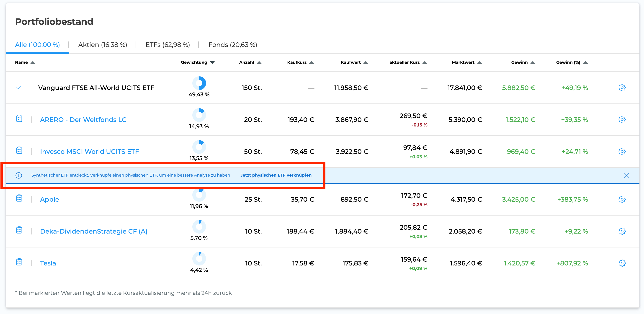
Task: Expand the Vanguard FTSE All-World row chevron
Action: pos(18,88)
